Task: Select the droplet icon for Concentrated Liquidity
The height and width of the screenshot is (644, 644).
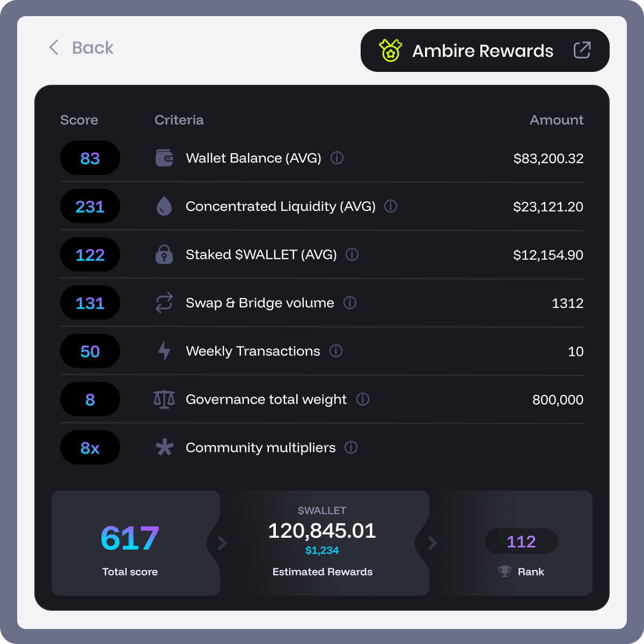Action: pos(164,206)
